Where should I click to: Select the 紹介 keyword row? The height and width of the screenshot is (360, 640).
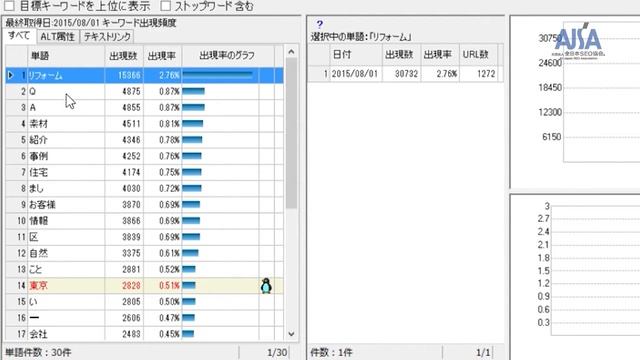144,140
